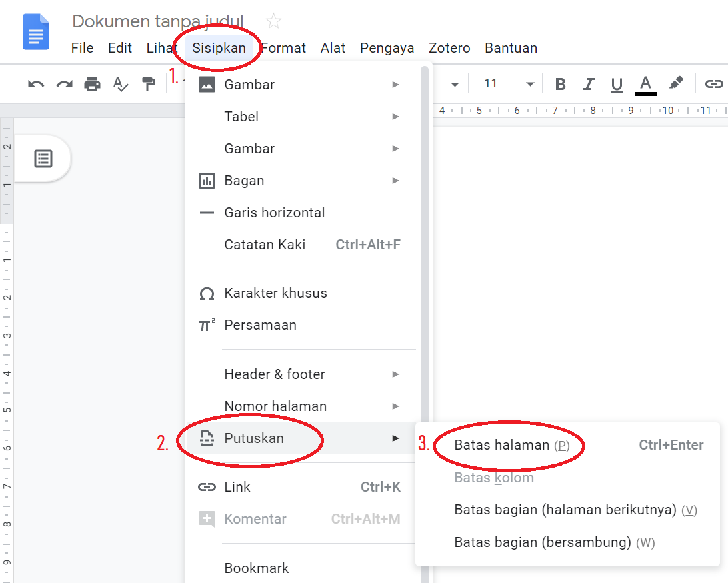Click the insert link toolbar icon
Screen dimensions: 728x583
click(714, 84)
